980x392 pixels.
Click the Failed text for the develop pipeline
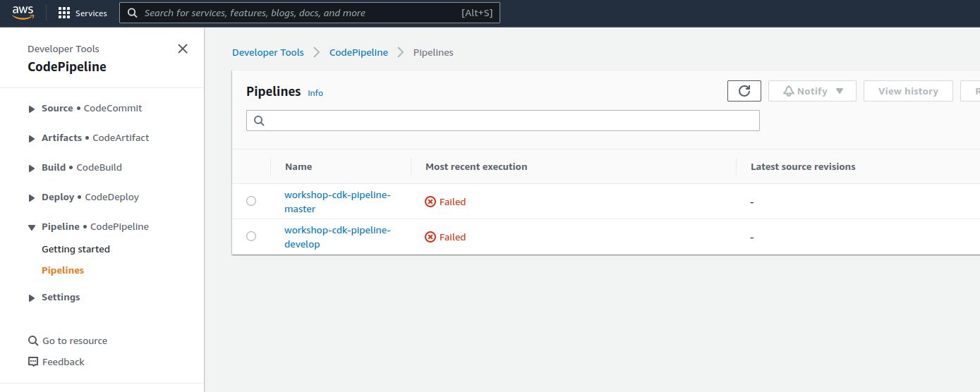(452, 237)
